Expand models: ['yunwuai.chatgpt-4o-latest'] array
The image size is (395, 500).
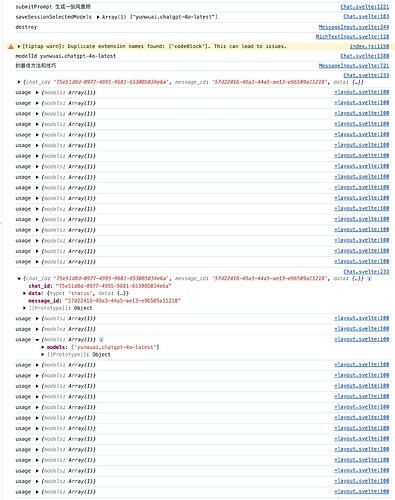[43, 347]
